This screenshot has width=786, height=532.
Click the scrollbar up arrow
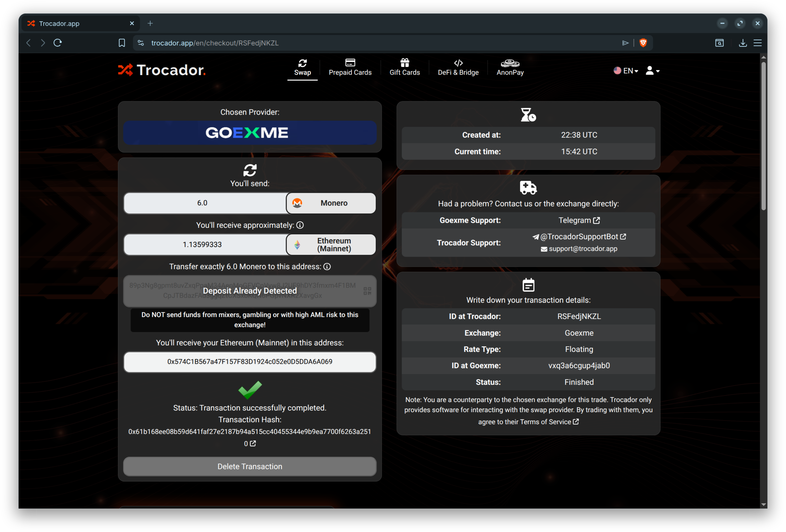pyautogui.click(x=763, y=57)
